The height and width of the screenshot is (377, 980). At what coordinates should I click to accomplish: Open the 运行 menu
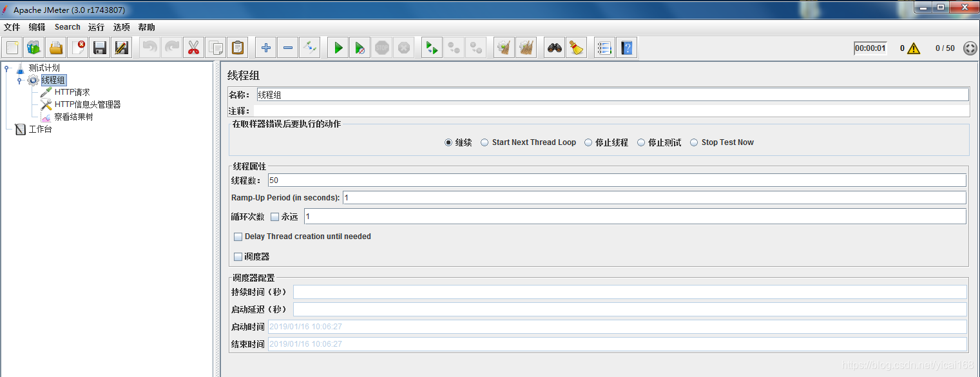[96, 27]
